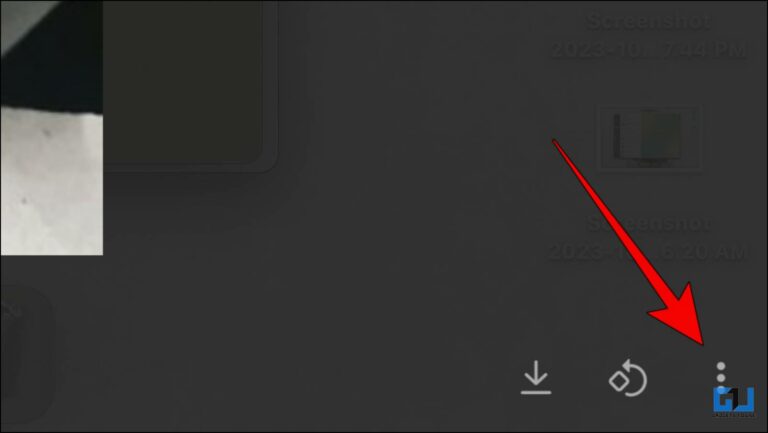The width and height of the screenshot is (768, 433).
Task: Tap the top dot of the options menu
Action: [x=720, y=366]
